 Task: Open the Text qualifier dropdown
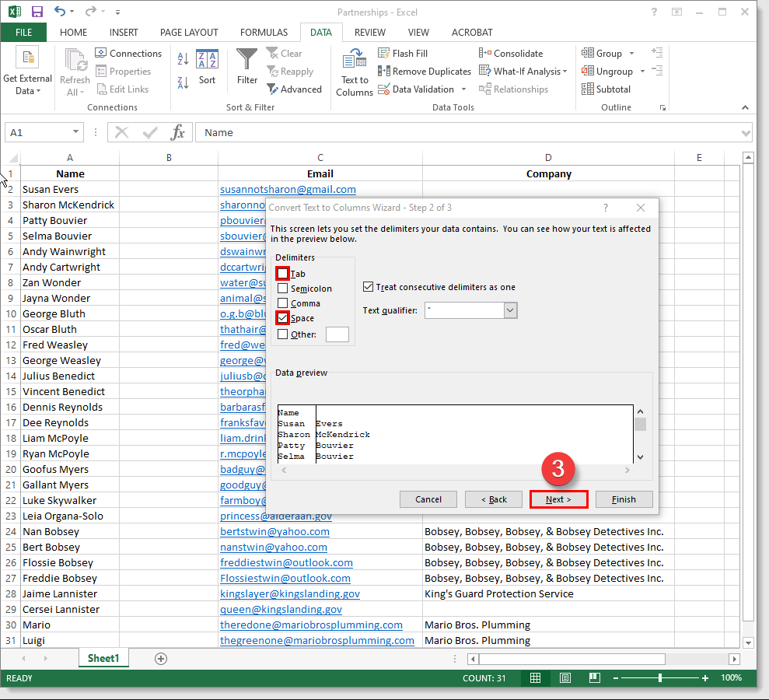click(x=510, y=310)
